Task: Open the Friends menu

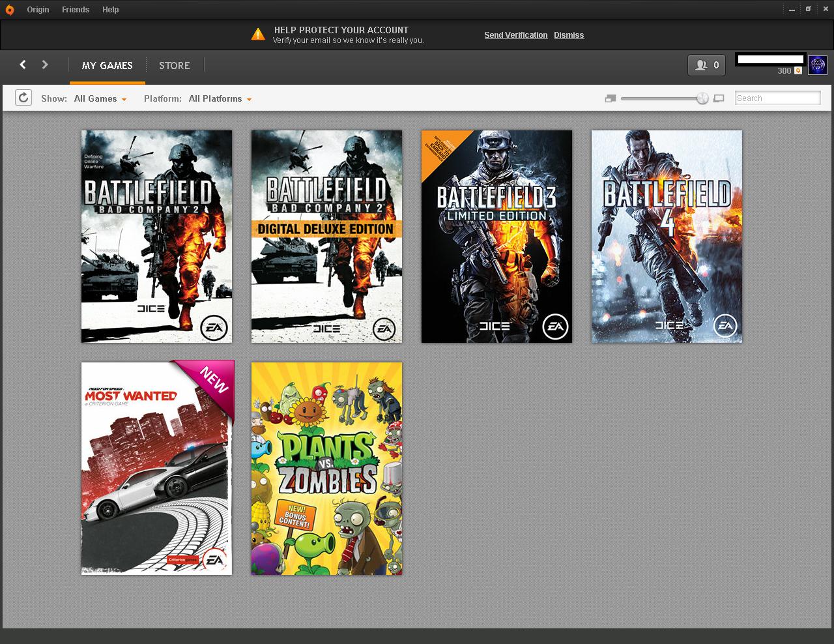Action: tap(76, 10)
